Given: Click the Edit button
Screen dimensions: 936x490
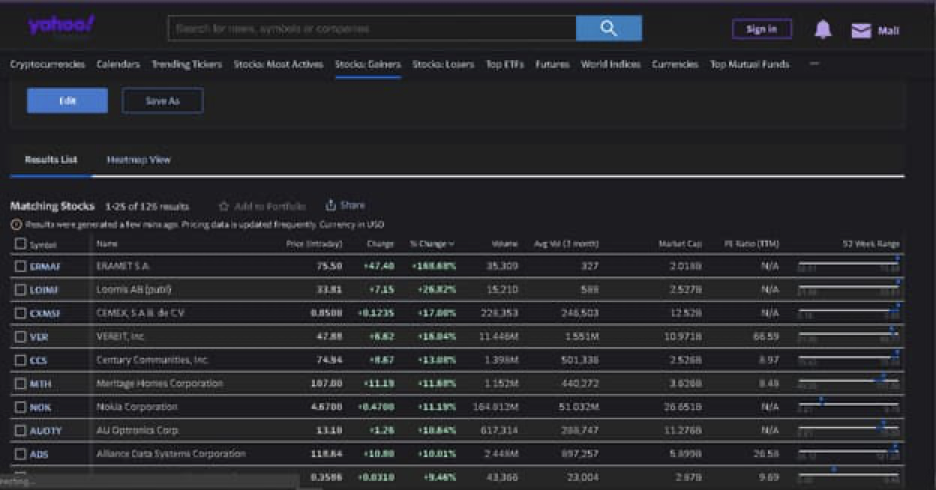Looking at the screenshot, I should [67, 100].
